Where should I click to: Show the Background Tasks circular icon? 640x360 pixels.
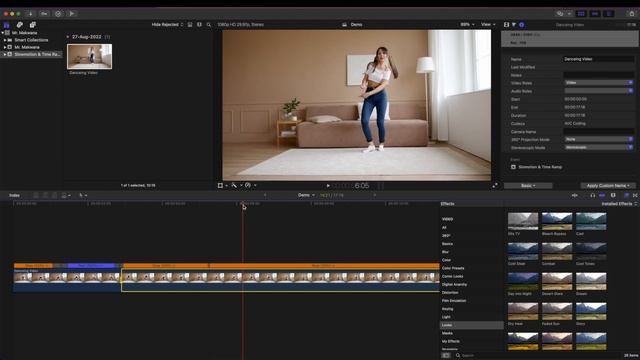tap(58, 13)
